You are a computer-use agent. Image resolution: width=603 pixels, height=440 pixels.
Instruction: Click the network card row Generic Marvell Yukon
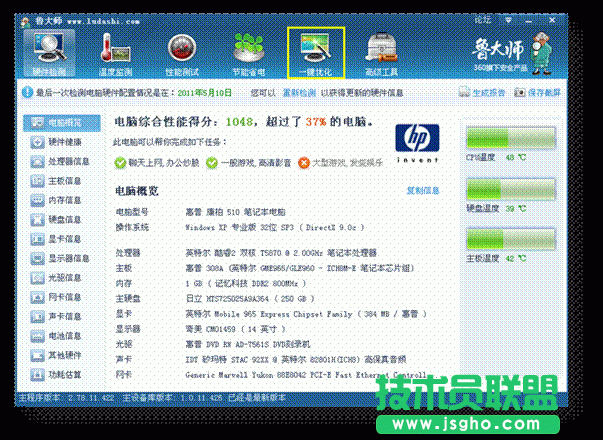point(272,375)
